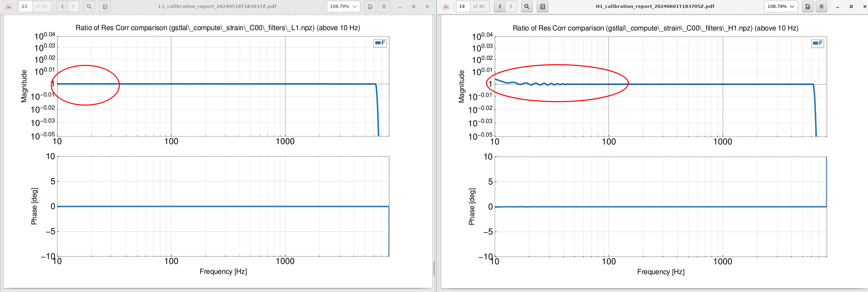Minimize the H1 report window
Viewport: 868px width, 292px height.
(x=837, y=7)
